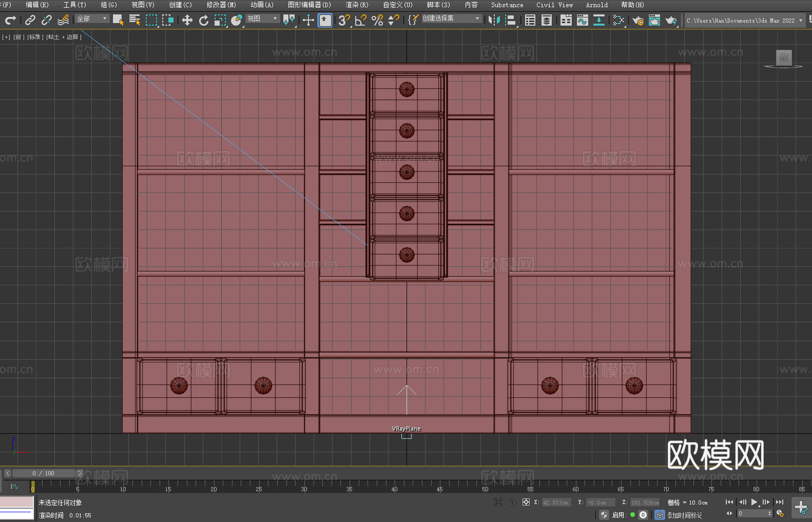The image size is (812, 522).
Task: Toggle Angle Snap
Action: [x=361, y=20]
